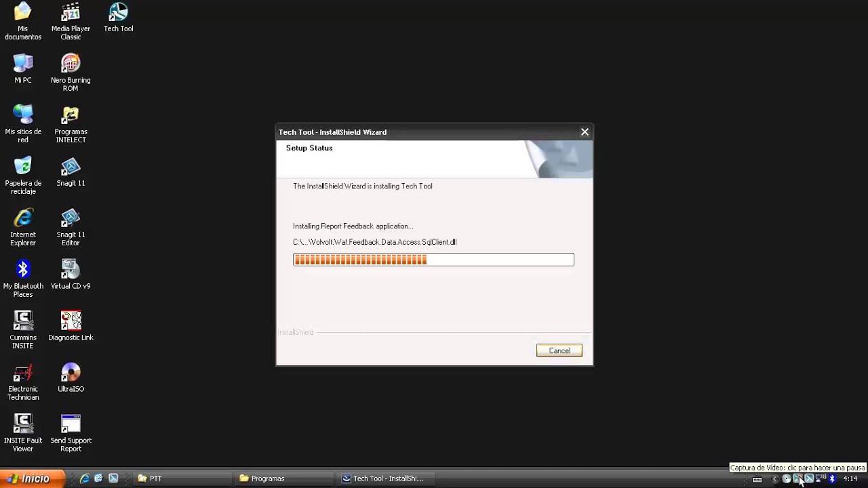Launch the Diagnostic Link shortcut
This screenshot has height=488, width=868.
[71, 325]
